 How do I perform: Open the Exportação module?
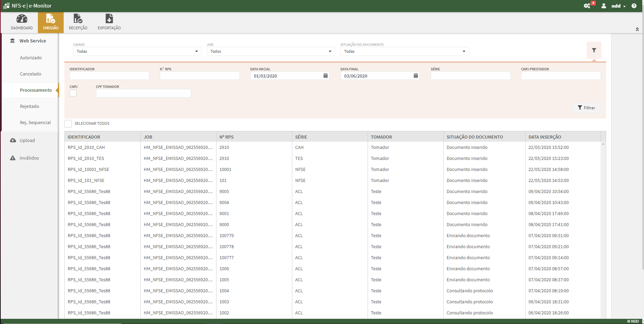(109, 22)
